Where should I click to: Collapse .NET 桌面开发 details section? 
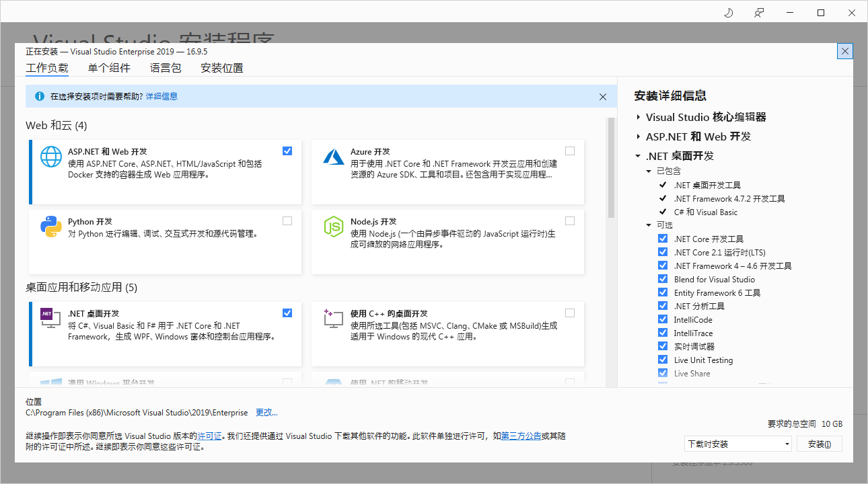638,156
